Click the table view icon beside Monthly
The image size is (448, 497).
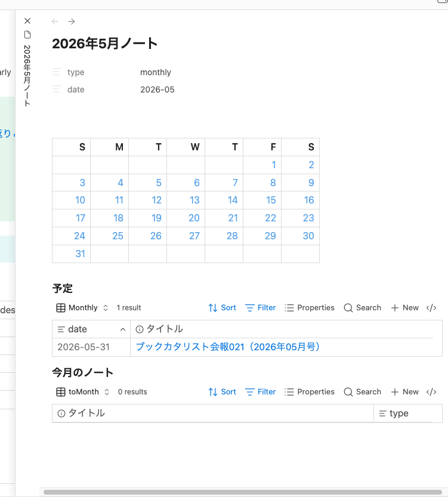[61, 308]
